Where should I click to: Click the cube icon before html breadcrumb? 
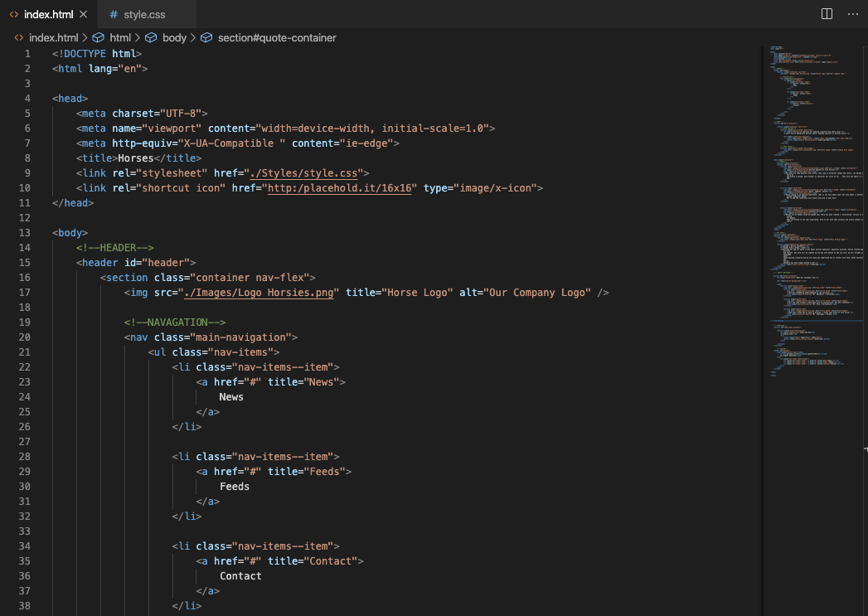pos(98,37)
